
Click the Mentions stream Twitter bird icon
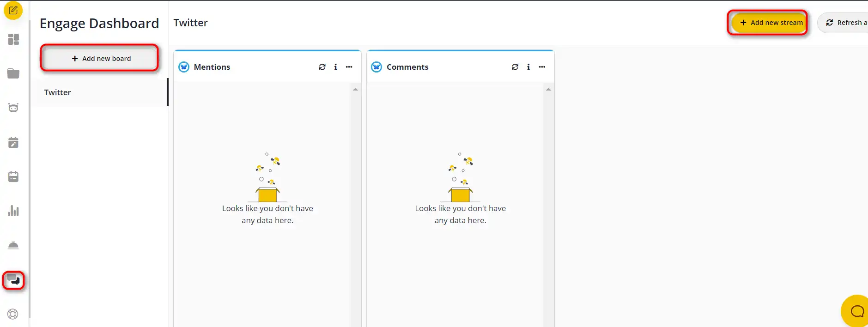(x=184, y=67)
